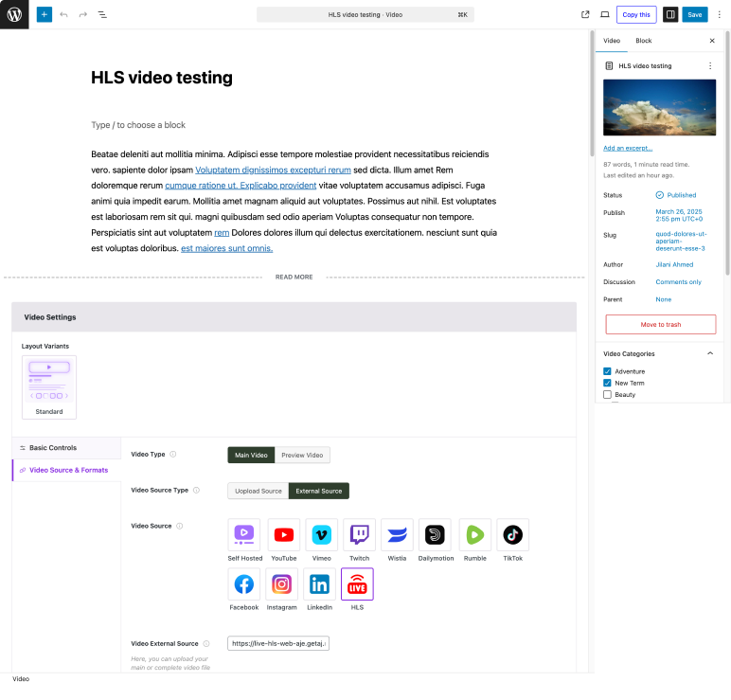Open the Document Overview list icon
Viewport: 731px width, 700px height.
tap(102, 15)
